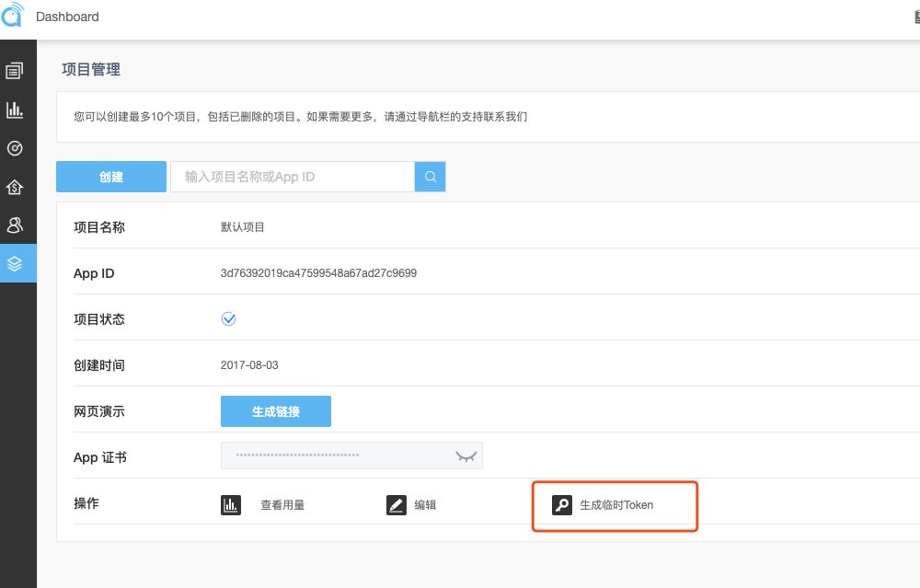Click Dashboard in the top bar

click(x=68, y=16)
